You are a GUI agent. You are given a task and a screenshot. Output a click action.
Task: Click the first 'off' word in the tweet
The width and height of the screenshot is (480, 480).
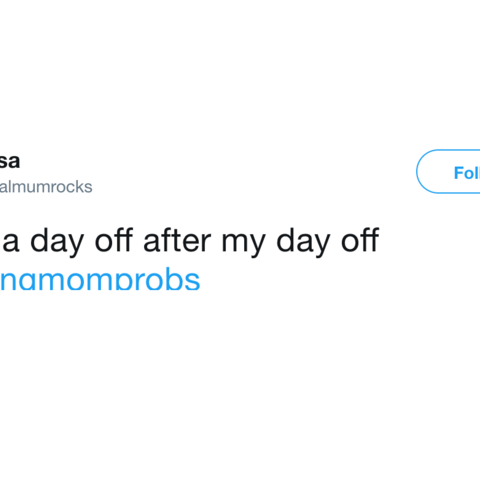pyautogui.click(x=114, y=240)
